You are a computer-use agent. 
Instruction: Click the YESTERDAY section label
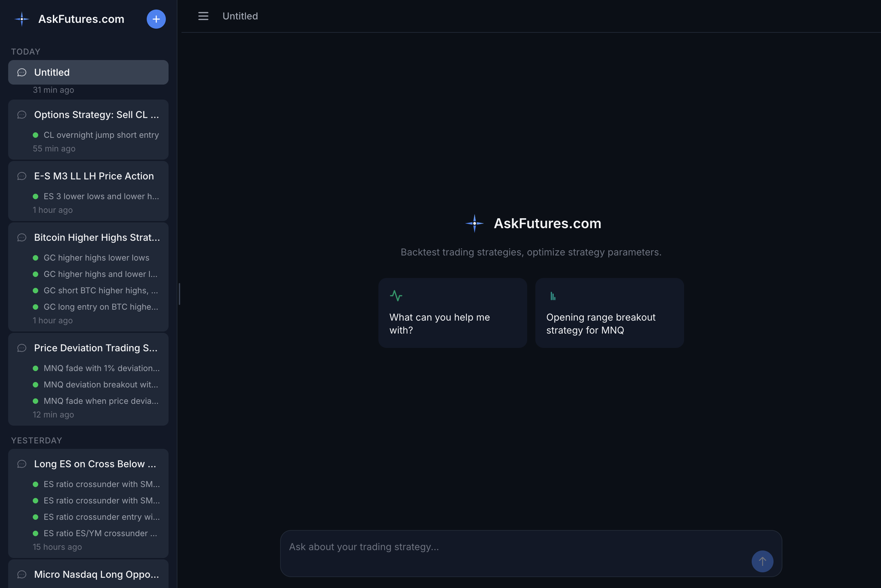click(x=37, y=441)
